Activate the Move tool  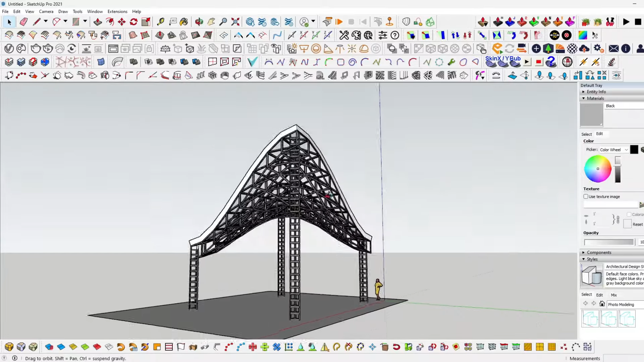[122, 22]
